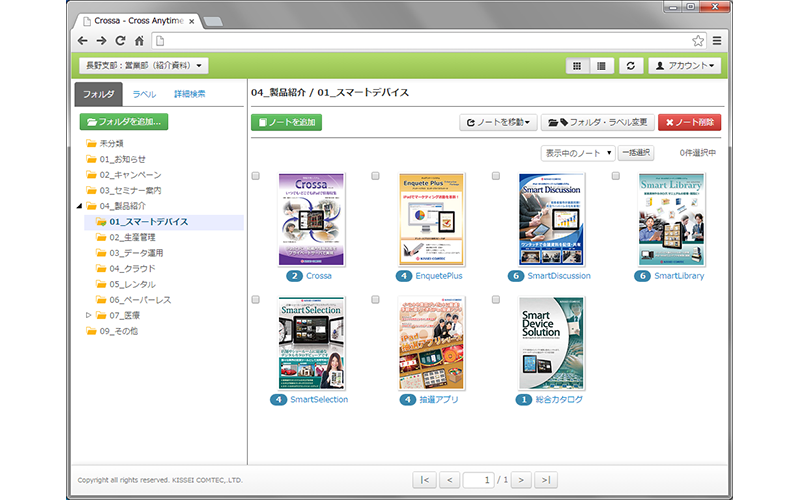Open the Crossa note link

pos(318,276)
